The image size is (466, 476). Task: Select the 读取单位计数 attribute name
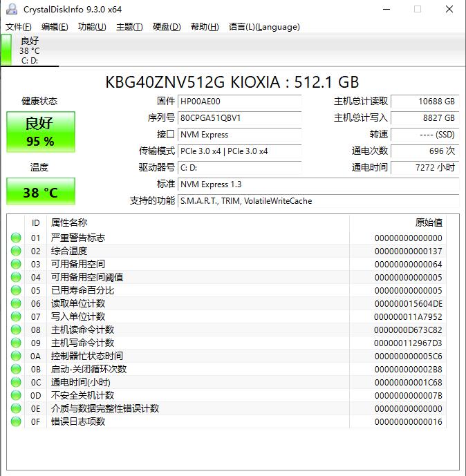78,303
